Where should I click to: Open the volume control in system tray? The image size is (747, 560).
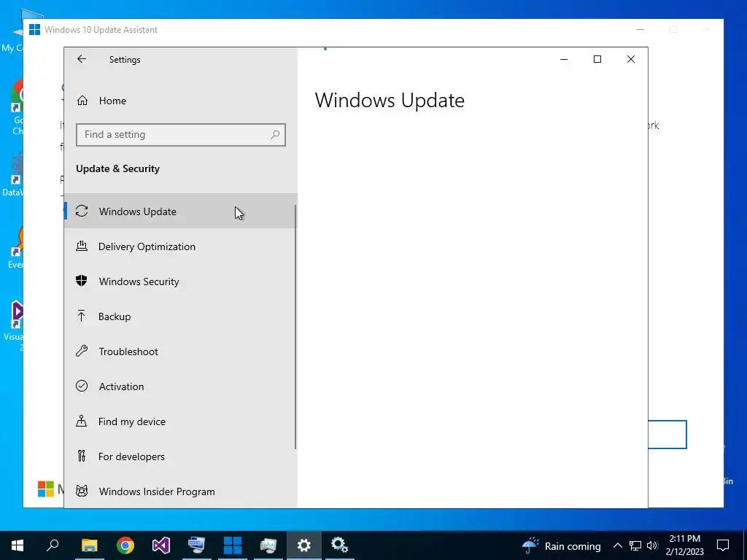click(x=652, y=545)
